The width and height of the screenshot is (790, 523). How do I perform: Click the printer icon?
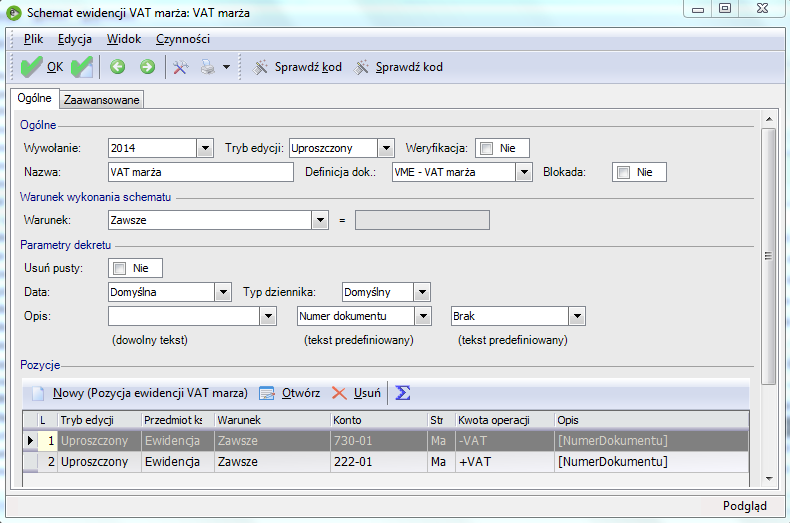208,67
